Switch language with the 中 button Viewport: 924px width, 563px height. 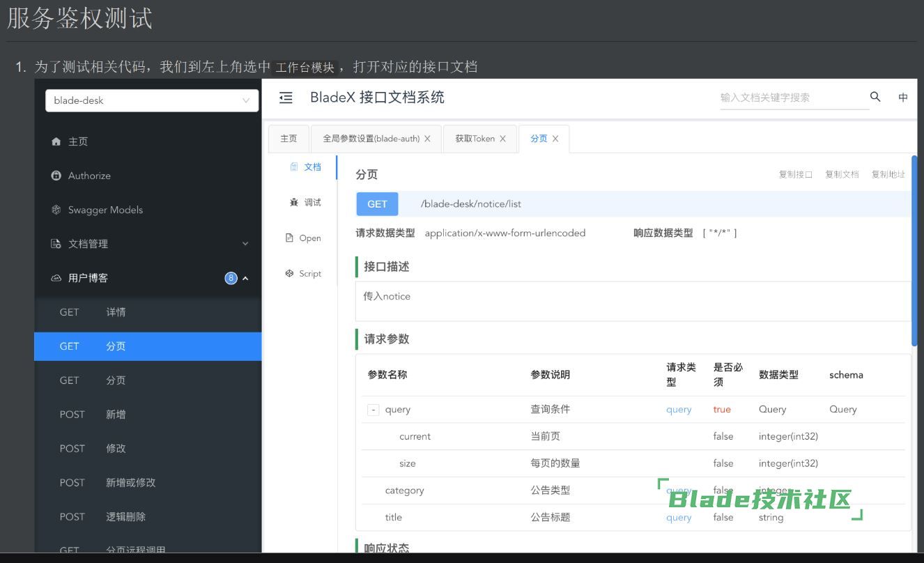click(x=903, y=98)
